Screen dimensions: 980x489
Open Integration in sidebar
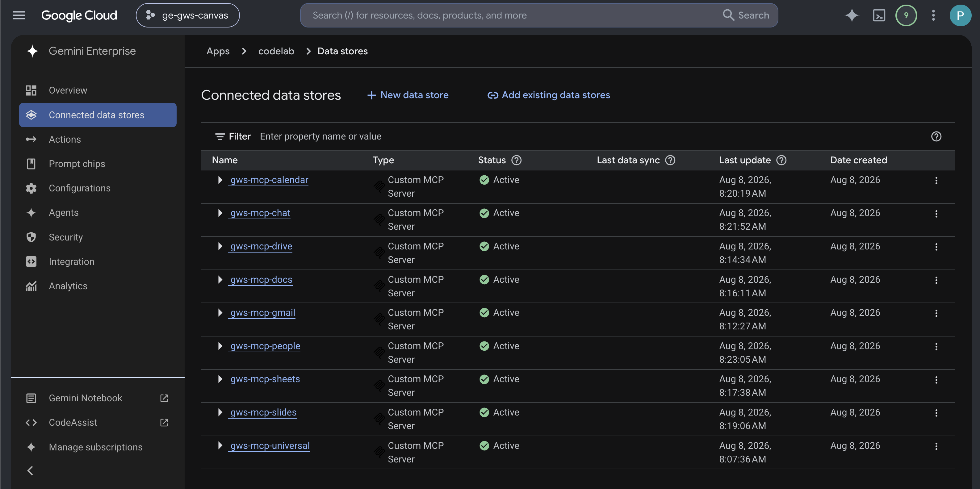click(x=98, y=261)
